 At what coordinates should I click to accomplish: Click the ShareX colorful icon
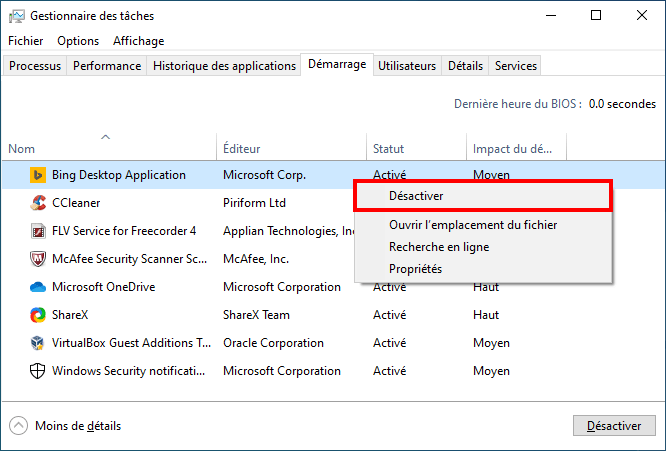click(x=38, y=315)
